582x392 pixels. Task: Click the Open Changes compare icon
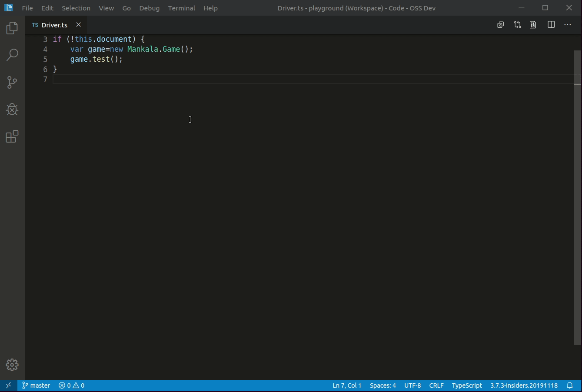click(x=517, y=25)
